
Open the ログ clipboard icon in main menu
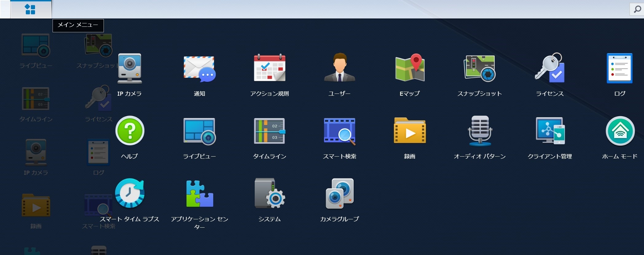tap(619, 69)
